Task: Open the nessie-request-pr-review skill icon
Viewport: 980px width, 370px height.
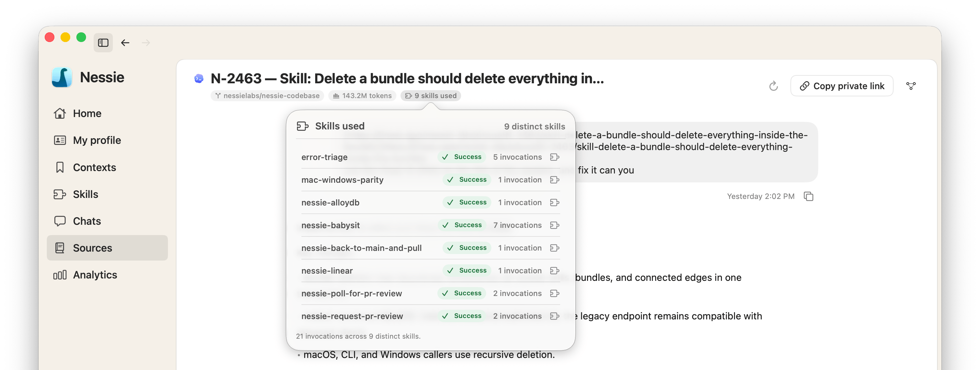Action: pos(555,316)
